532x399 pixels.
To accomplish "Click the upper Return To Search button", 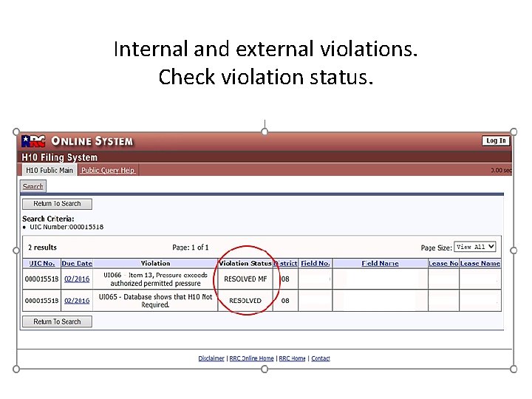I will tap(57, 204).
